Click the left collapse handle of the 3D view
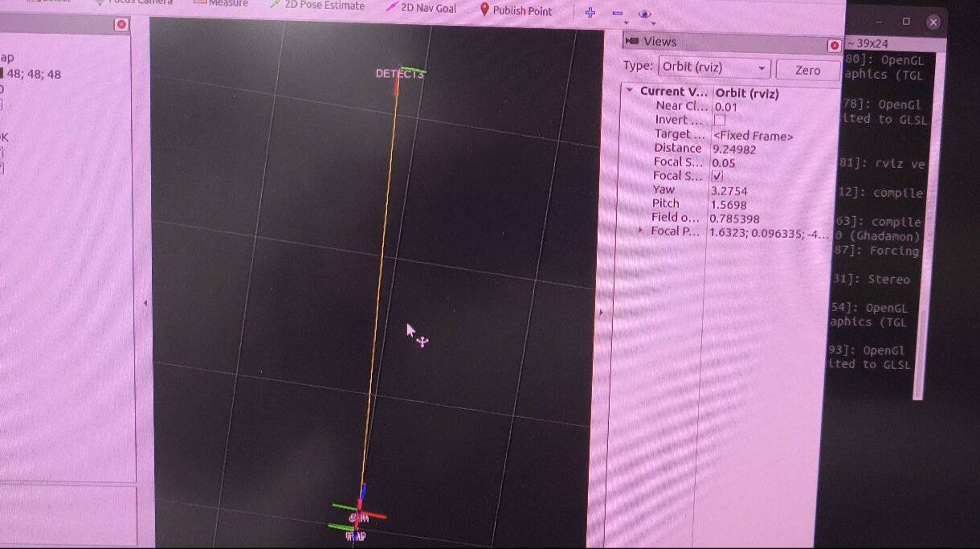The image size is (980, 549). click(145, 303)
